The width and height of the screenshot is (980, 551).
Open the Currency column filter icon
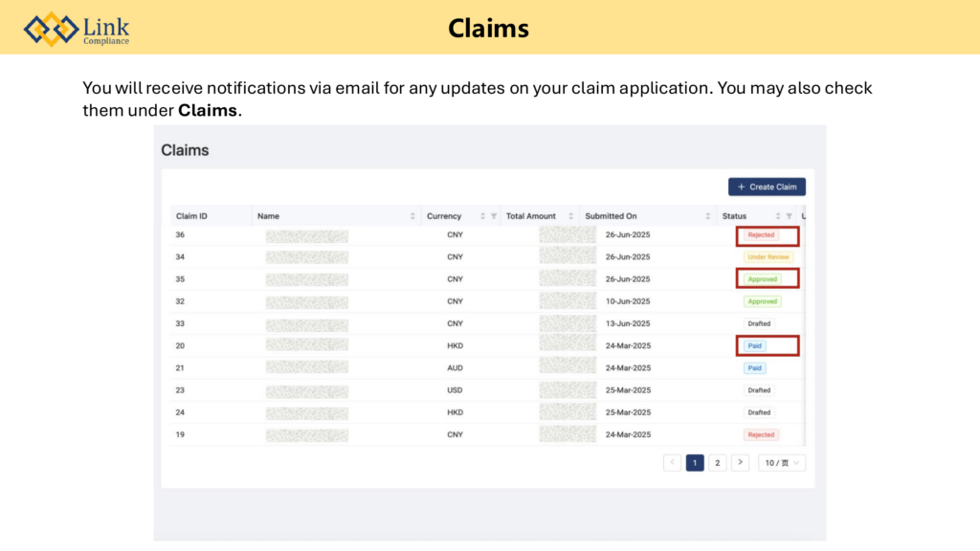[x=494, y=216]
